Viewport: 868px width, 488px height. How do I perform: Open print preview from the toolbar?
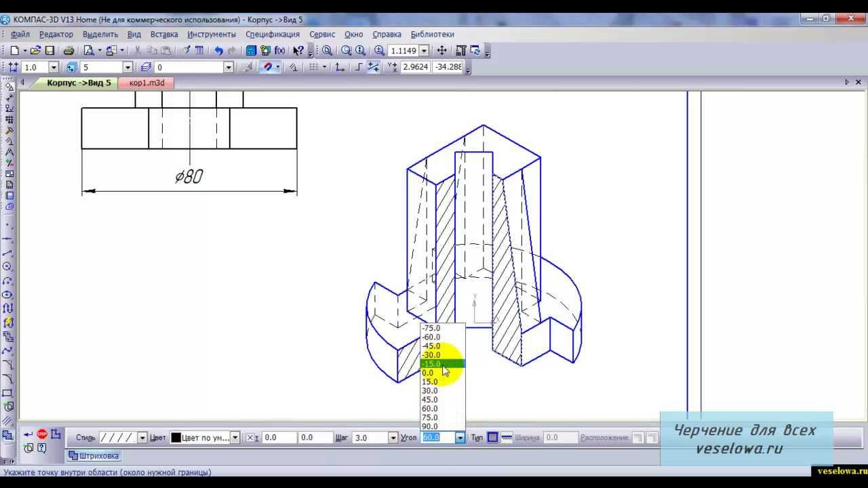click(88, 51)
